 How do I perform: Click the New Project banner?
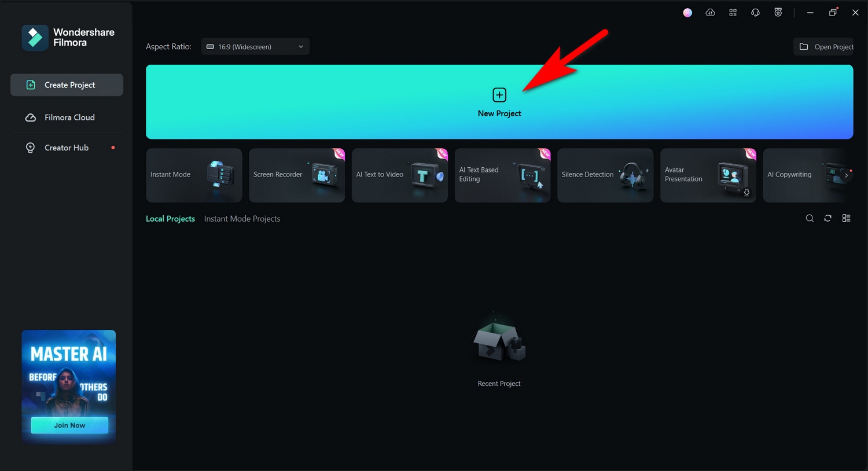pyautogui.click(x=499, y=102)
